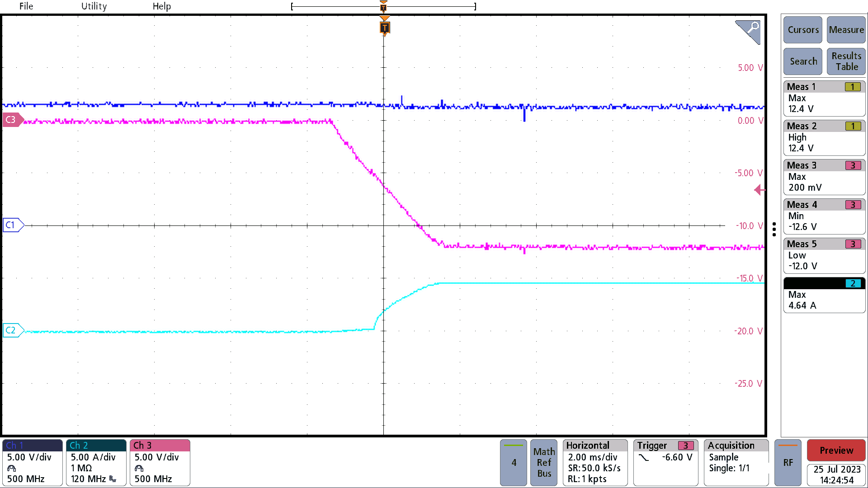Viewport: 868px width, 488px height.
Task: Click the Measure button in panel
Action: tap(846, 30)
